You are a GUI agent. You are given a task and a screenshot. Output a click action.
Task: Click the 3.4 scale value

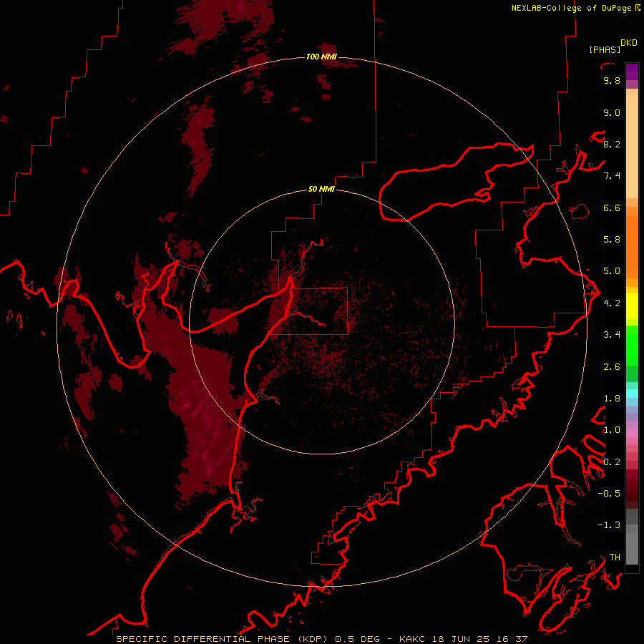pyautogui.click(x=612, y=335)
